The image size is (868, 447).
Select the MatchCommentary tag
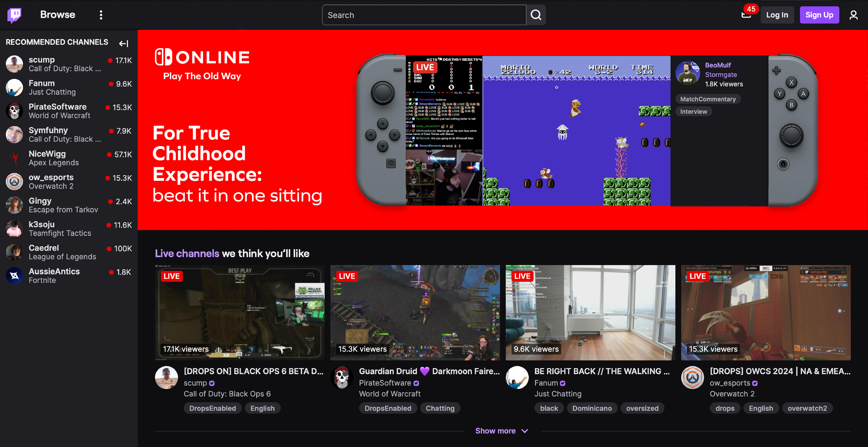click(x=708, y=99)
